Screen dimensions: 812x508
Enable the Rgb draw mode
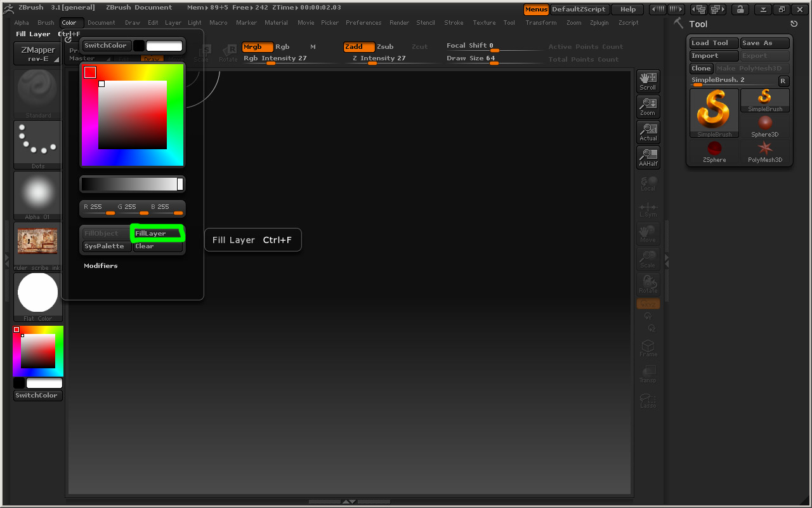282,47
